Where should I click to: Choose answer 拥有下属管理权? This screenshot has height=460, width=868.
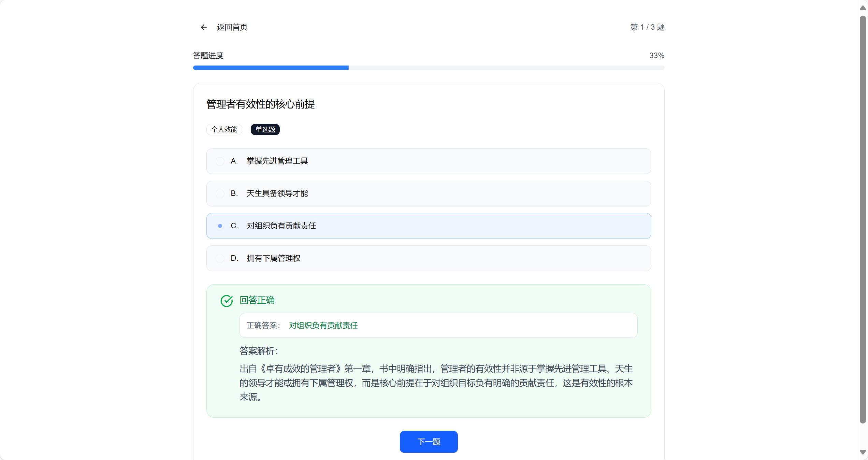click(x=274, y=258)
